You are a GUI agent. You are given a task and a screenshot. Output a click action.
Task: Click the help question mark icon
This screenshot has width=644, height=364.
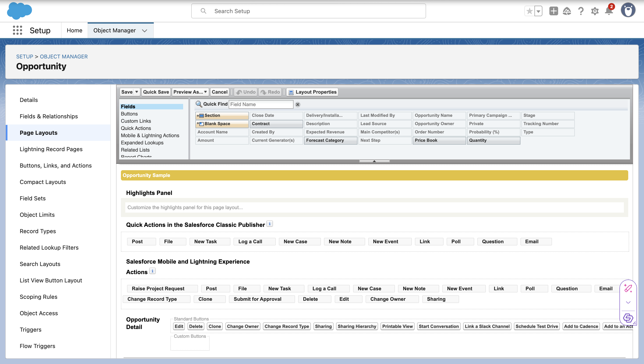581,11
